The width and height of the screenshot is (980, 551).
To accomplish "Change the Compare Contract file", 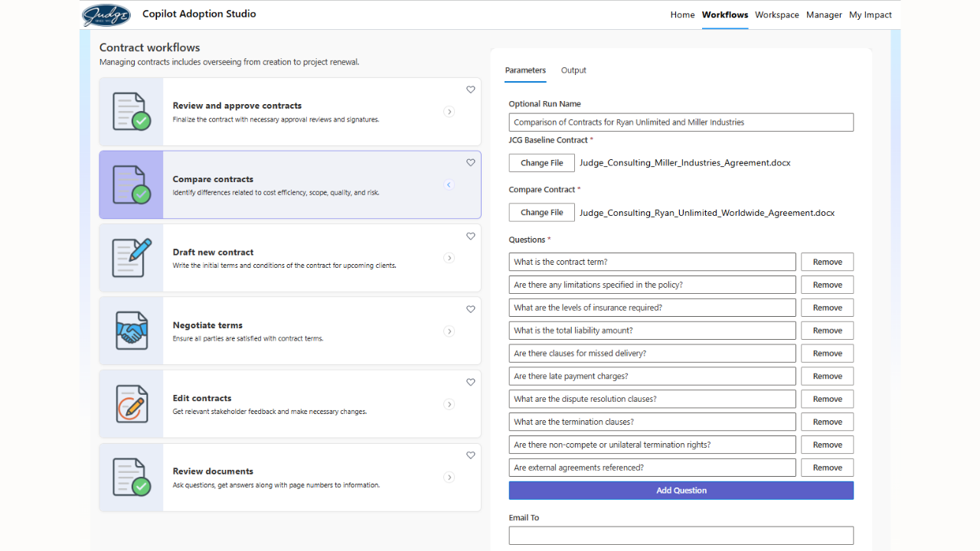I will tap(542, 213).
